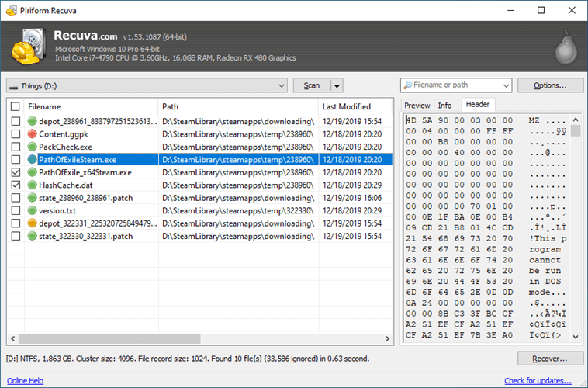The image size is (588, 388).
Task: Select the version.txt file name
Action: [x=57, y=210]
